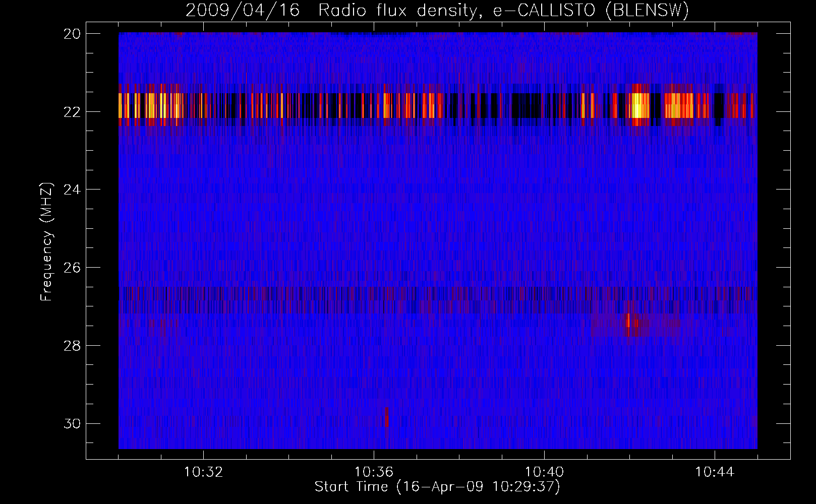816x504 pixels.
Task: Click the 10:36 time tick label
Action: [x=374, y=472]
